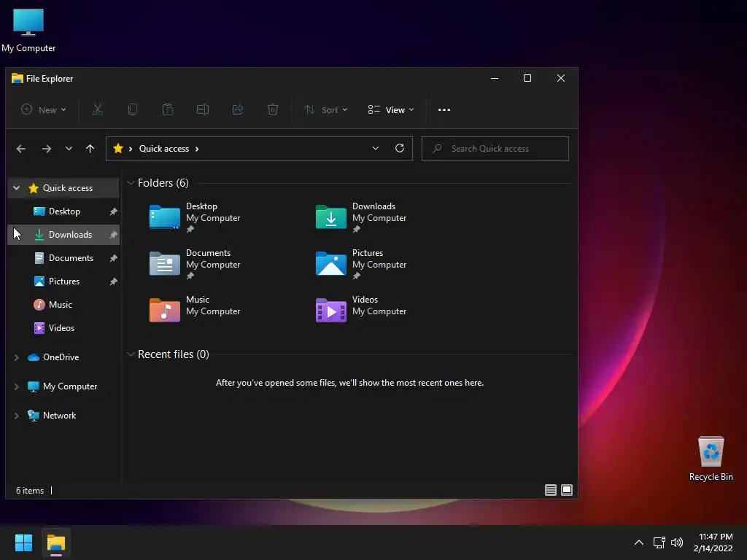Open the volume speaker tray icon
Image resolution: width=747 pixels, height=560 pixels.
tap(676, 542)
